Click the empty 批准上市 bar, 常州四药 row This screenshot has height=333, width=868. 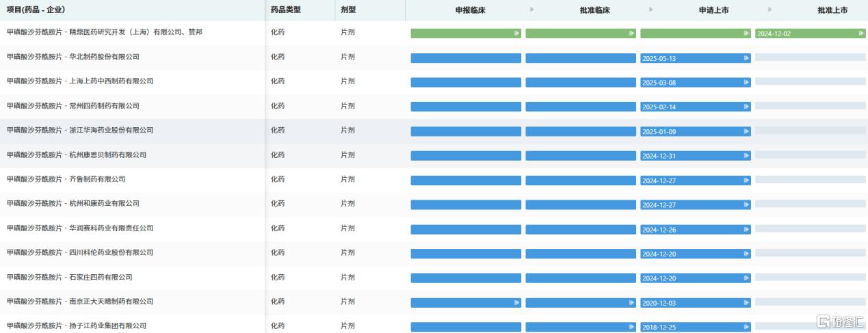point(810,107)
